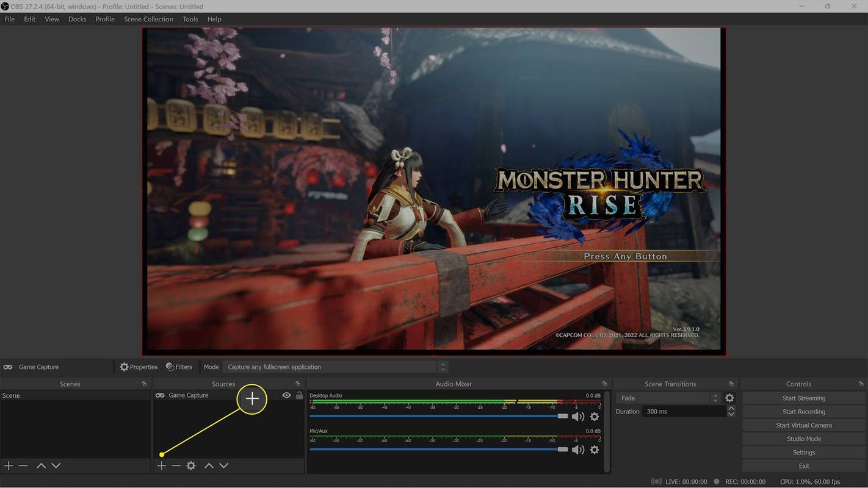Click Start Virtual Camera button

point(804,425)
